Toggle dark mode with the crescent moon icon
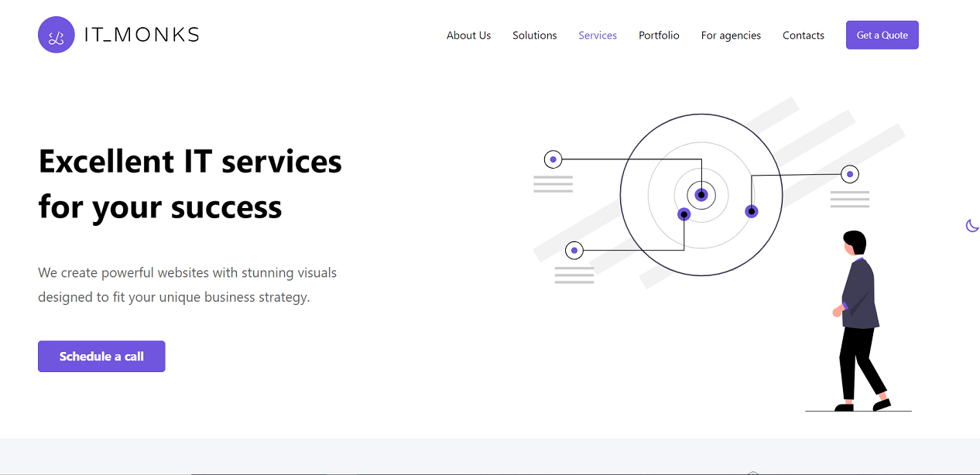The height and width of the screenshot is (475, 980). (x=972, y=225)
